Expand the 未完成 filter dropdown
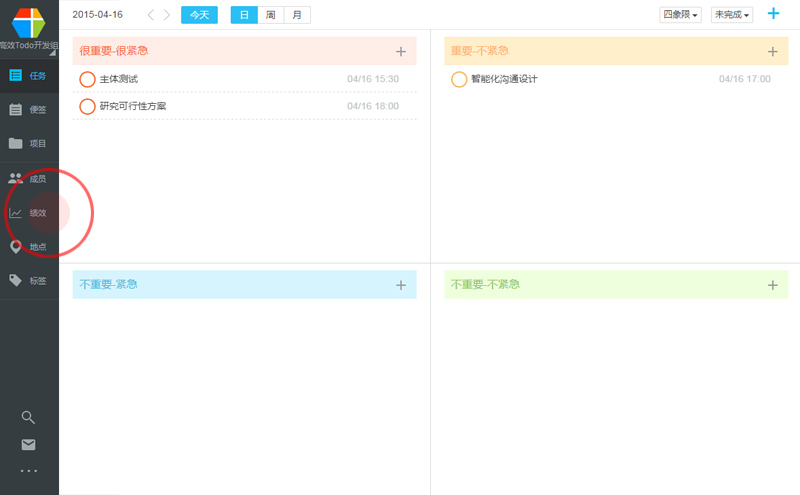 click(731, 15)
